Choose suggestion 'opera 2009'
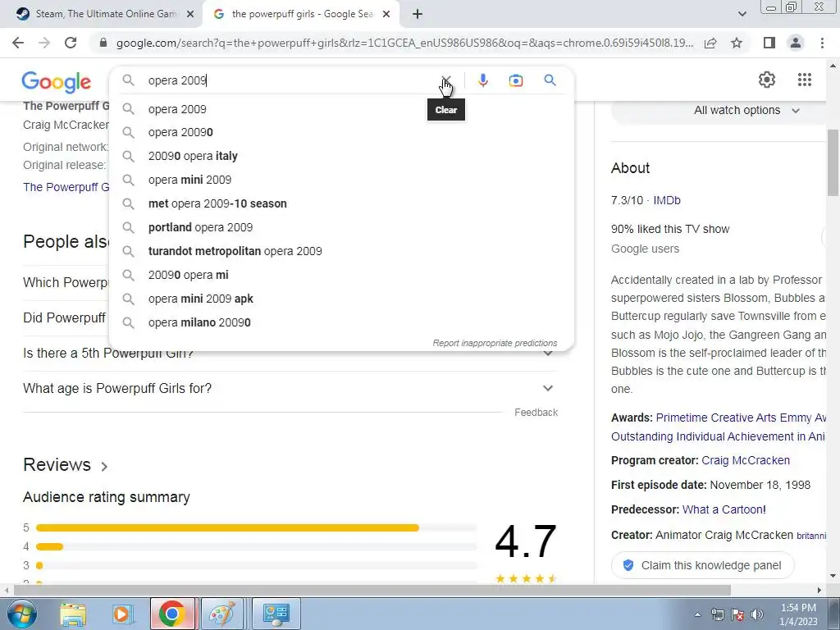Image resolution: width=840 pixels, height=630 pixels. pos(341,109)
